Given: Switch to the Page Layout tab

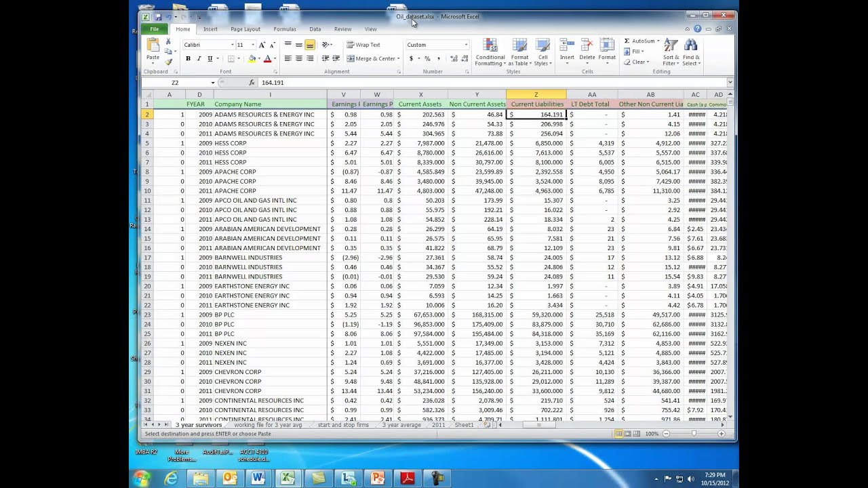Looking at the screenshot, I should pyautogui.click(x=245, y=29).
